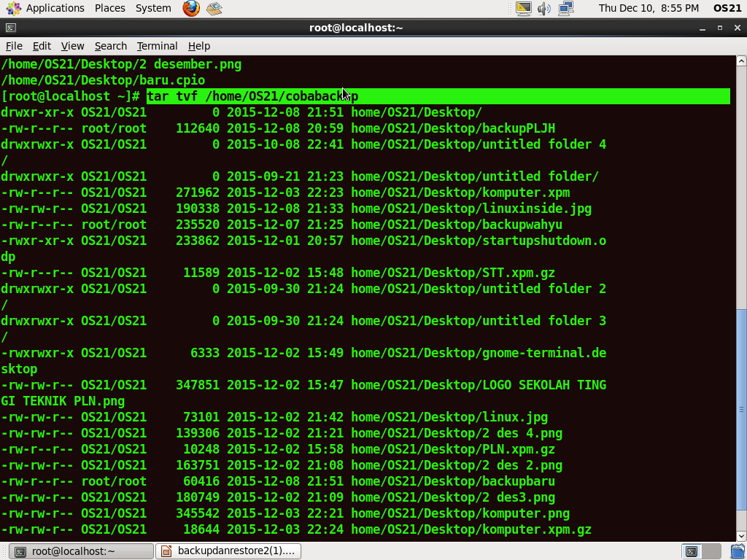Screen dimensions: 747x560
Task: Open the System menu
Action: click(152, 8)
